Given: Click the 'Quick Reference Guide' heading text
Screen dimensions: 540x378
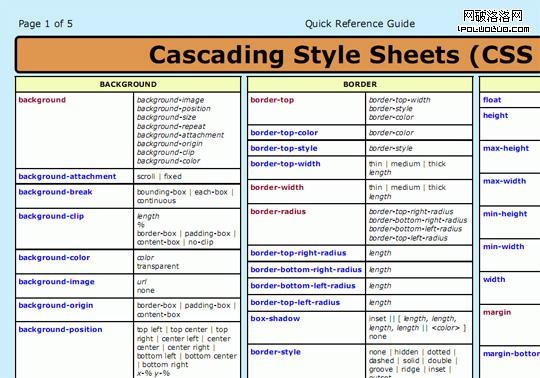Looking at the screenshot, I should [x=360, y=24].
